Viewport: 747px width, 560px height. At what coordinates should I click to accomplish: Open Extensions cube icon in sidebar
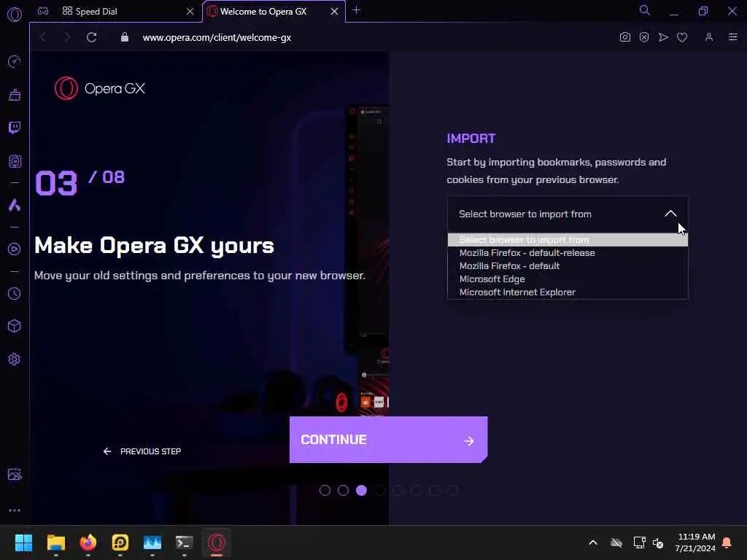tap(15, 326)
